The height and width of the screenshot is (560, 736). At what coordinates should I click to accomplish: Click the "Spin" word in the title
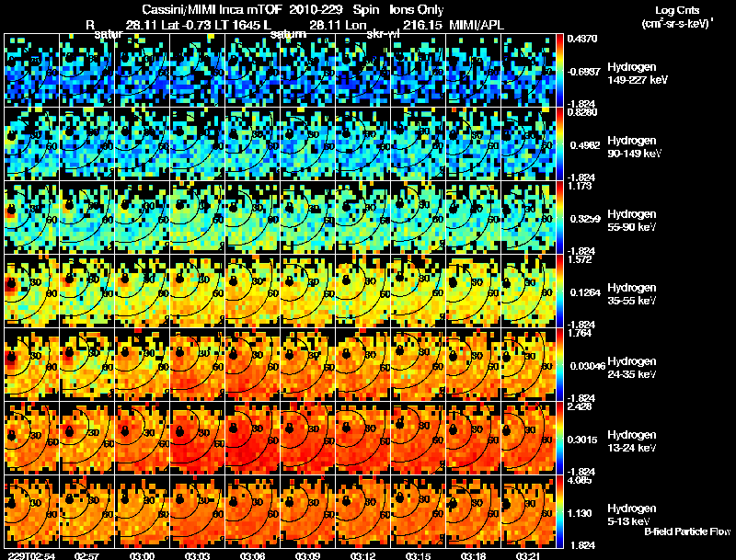coord(364,9)
